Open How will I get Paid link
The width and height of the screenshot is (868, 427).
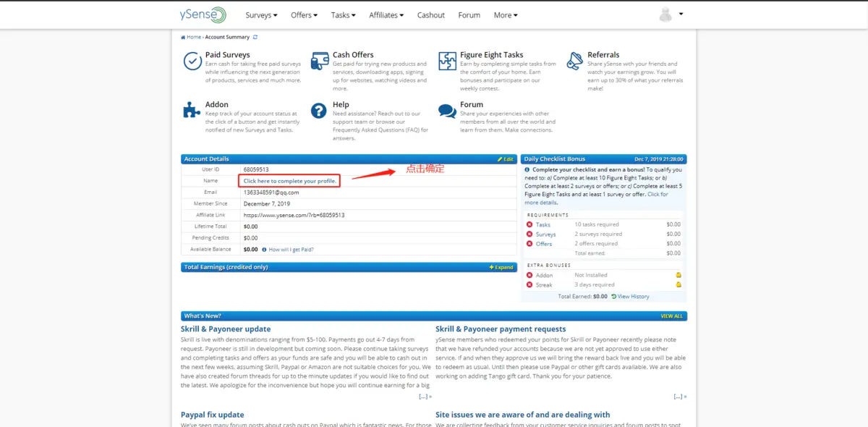[292, 250]
